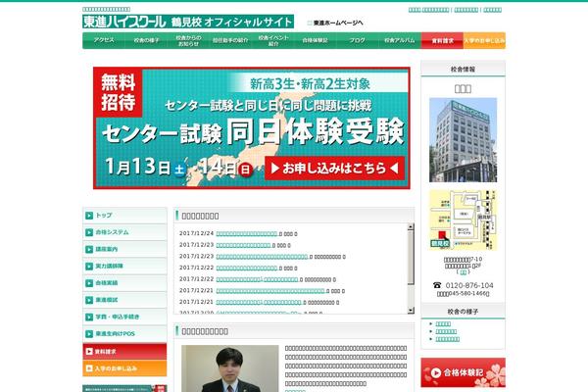Click the small banner below the sidebar 入学のお申し込み button
Viewport: 588px width, 392px height.
[124, 388]
